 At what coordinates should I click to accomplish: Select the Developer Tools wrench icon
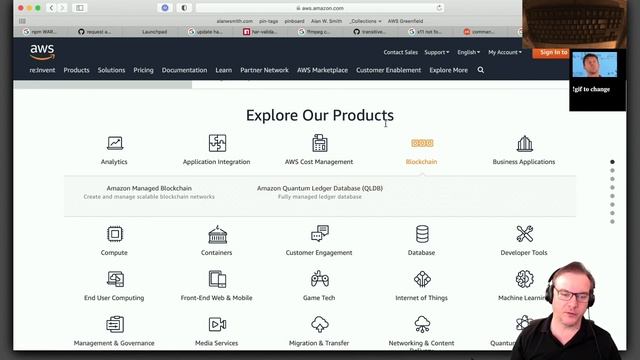pos(524,234)
